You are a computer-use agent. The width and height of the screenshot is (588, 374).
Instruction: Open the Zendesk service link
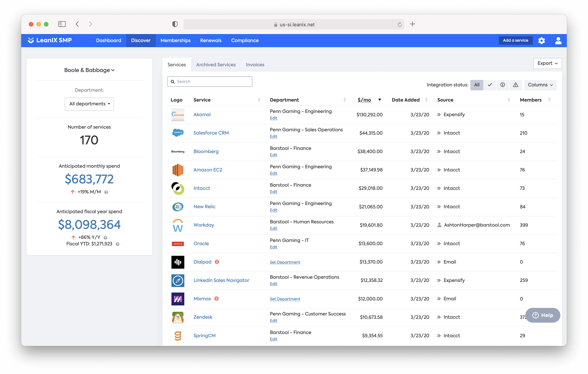tap(203, 317)
